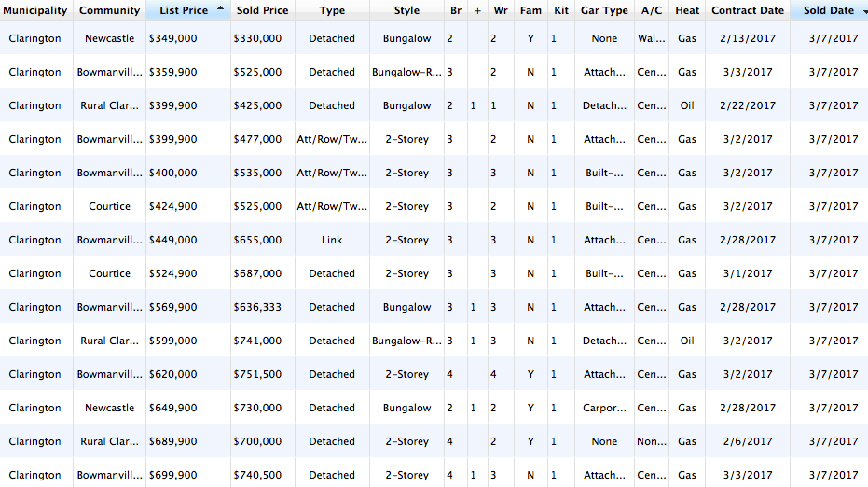
Task: Click the $655,000 sold price cell
Action: (257, 240)
